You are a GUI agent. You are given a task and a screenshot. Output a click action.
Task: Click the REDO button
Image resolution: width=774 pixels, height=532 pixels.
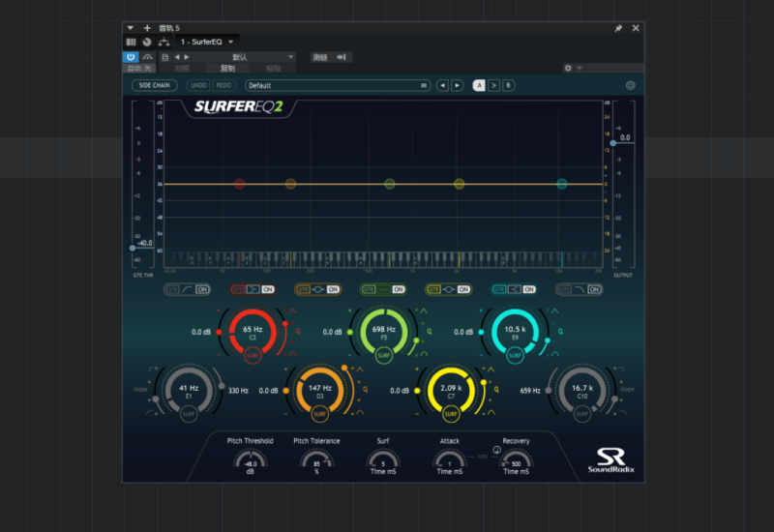pos(223,85)
